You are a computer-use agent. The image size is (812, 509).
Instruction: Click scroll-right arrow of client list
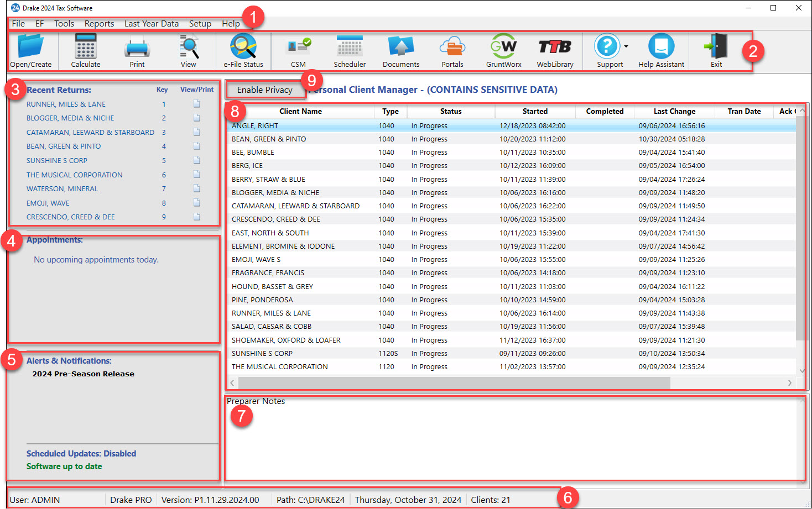pyautogui.click(x=789, y=382)
